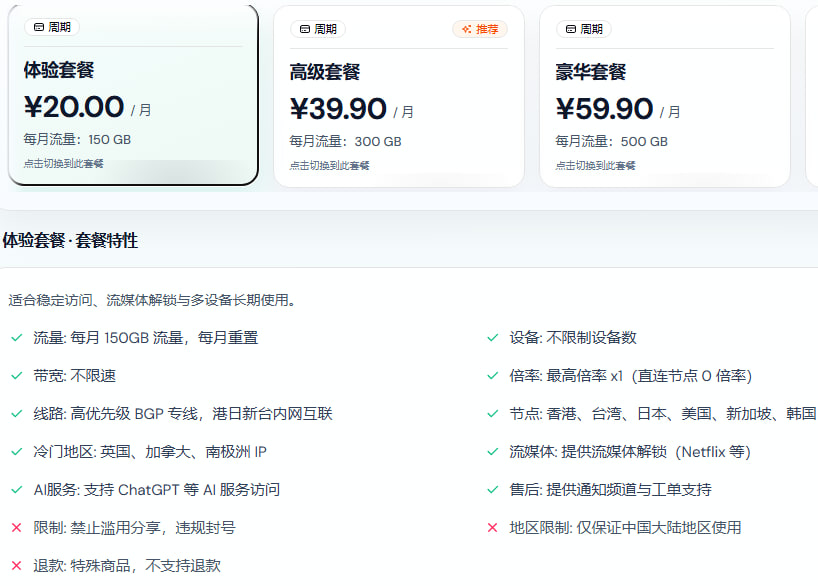Screen dimensions: 818x586
Task: Click the green checkmark beside 流媒体
Action: click(492, 452)
